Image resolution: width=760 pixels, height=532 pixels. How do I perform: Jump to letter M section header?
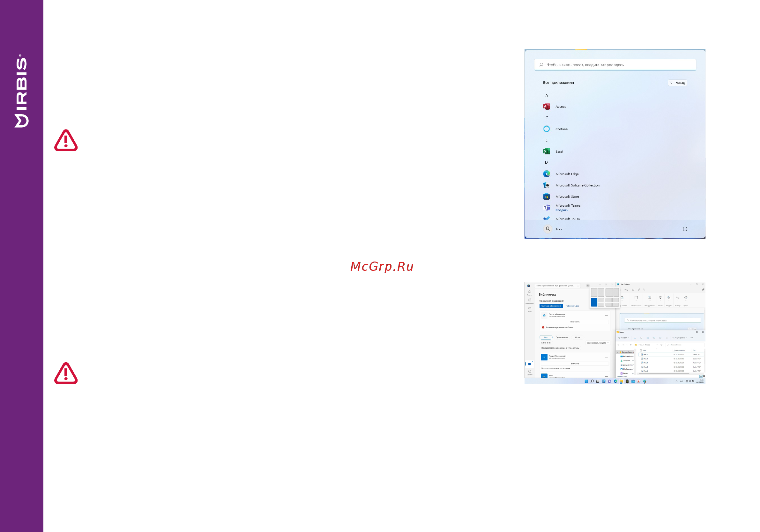click(x=547, y=163)
